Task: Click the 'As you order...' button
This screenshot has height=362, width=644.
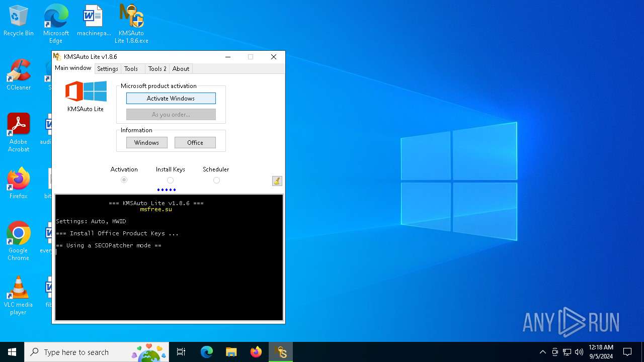Action: (x=171, y=115)
